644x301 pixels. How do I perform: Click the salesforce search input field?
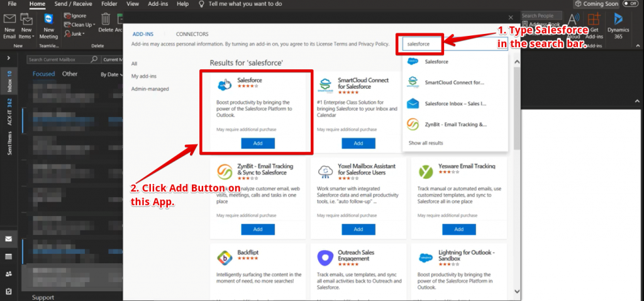click(455, 44)
